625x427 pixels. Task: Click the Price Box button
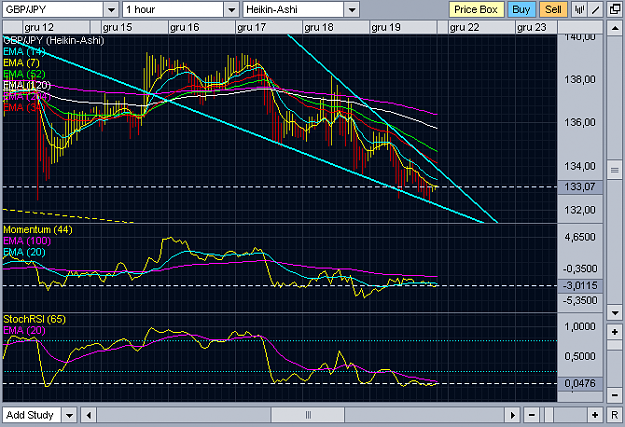tap(476, 10)
